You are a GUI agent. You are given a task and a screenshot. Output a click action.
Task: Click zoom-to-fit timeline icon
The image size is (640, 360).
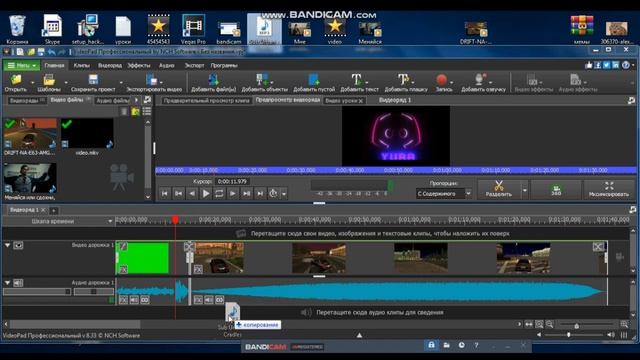(539, 324)
